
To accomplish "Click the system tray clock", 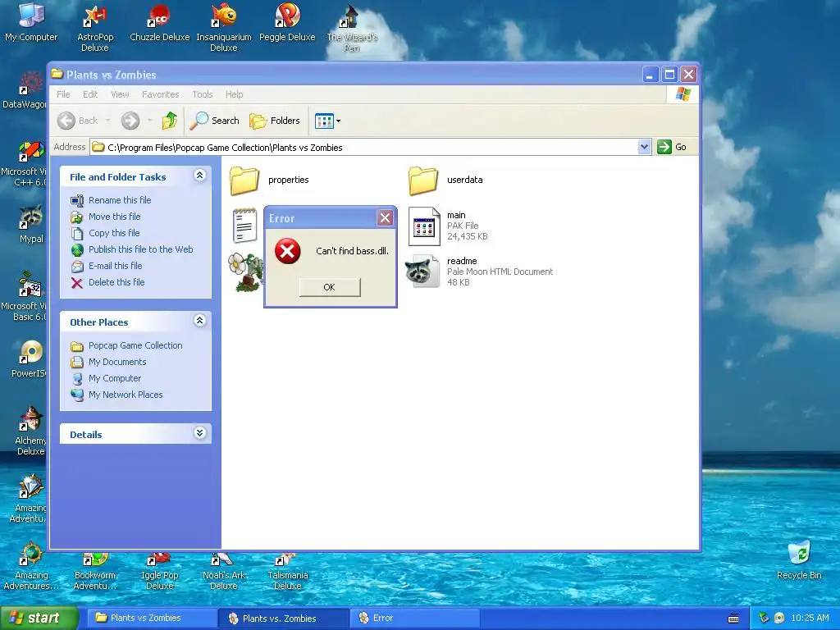I will 810,619.
